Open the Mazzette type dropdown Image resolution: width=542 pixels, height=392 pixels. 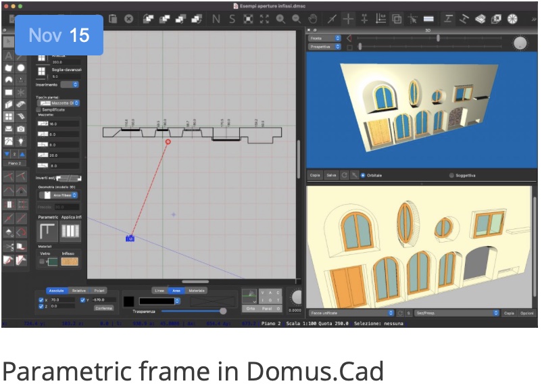(x=65, y=103)
